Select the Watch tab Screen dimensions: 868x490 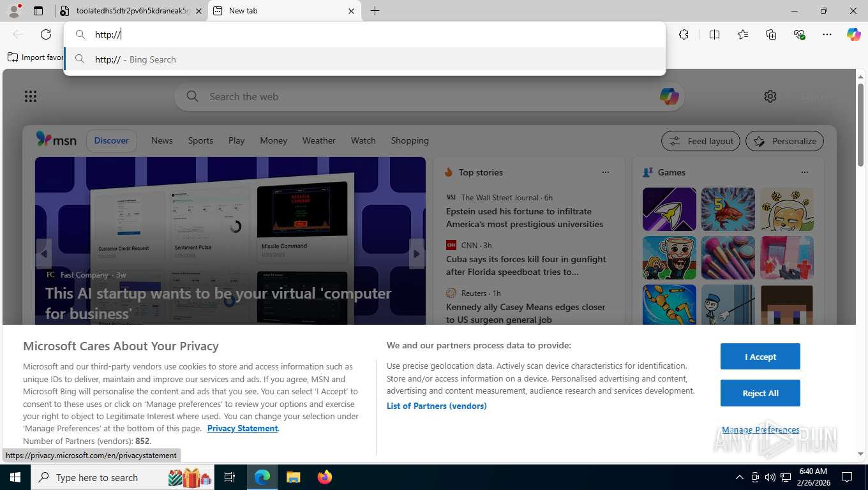tap(363, 140)
